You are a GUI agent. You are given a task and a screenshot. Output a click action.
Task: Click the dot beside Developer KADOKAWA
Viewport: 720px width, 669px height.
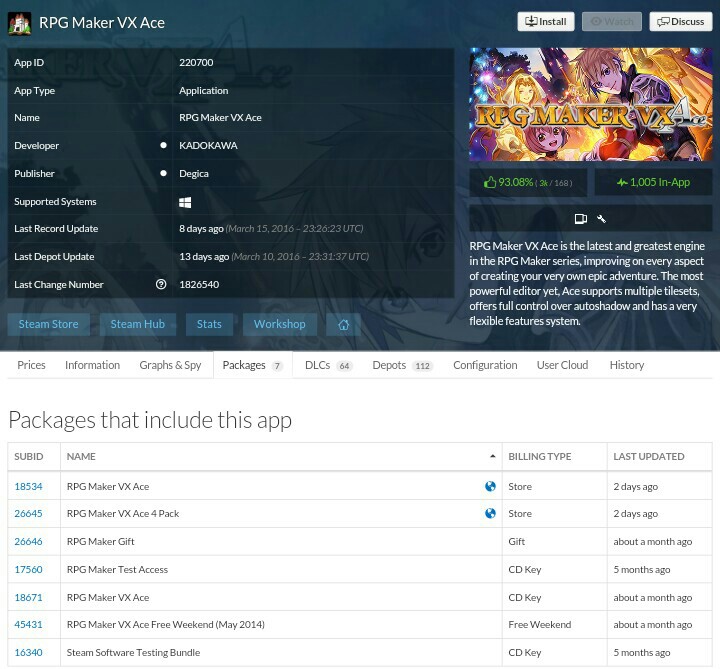163,145
